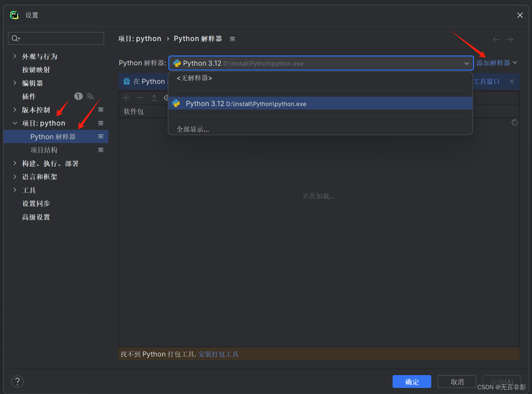This screenshot has width=532, height=394.
Task: Click the Python icon in highlighted dropdown entry
Action: pos(176,103)
